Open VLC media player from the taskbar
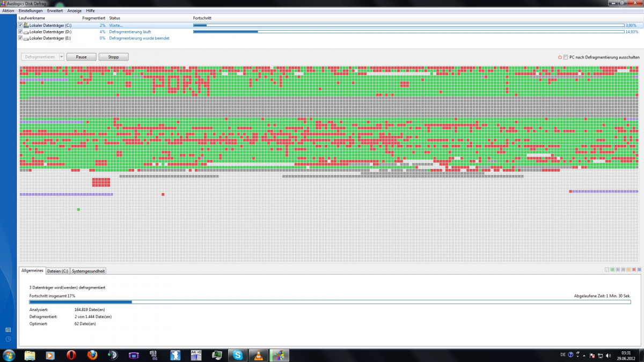The width and height of the screenshot is (644, 362). click(x=258, y=355)
